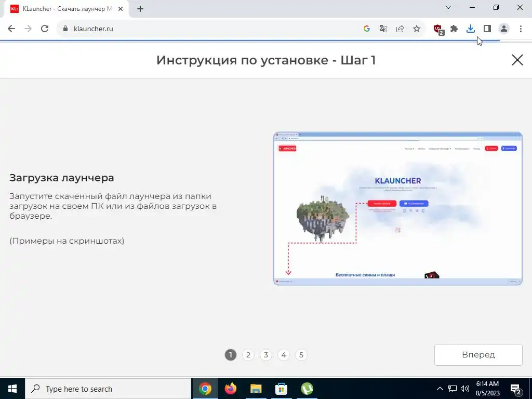
Task: Open the Chrome profile avatar
Action: pyautogui.click(x=504, y=29)
